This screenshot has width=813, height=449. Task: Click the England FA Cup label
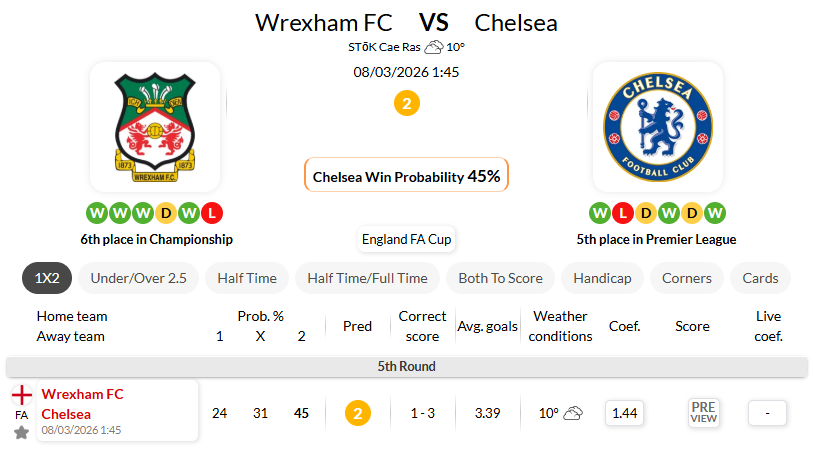tap(406, 240)
